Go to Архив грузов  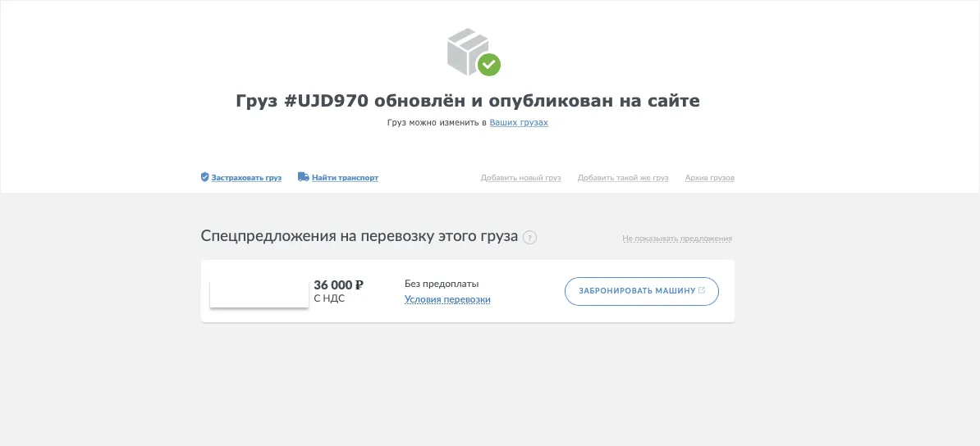coord(710,178)
